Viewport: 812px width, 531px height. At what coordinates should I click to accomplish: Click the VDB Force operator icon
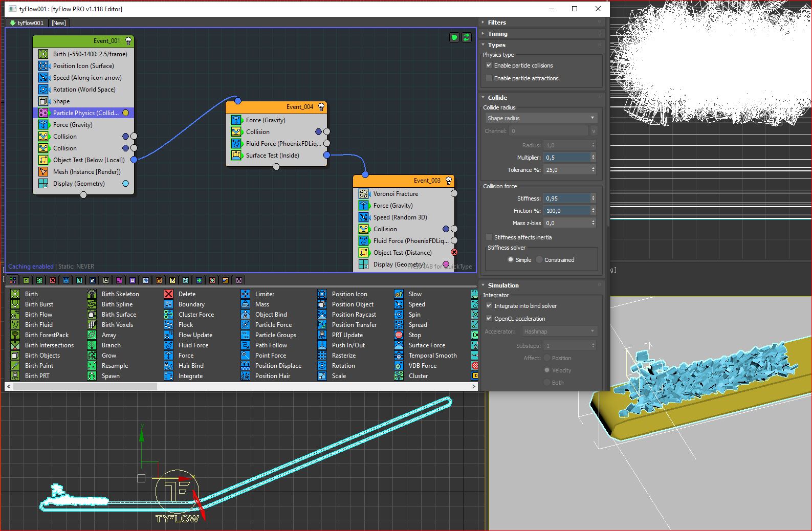(x=399, y=366)
